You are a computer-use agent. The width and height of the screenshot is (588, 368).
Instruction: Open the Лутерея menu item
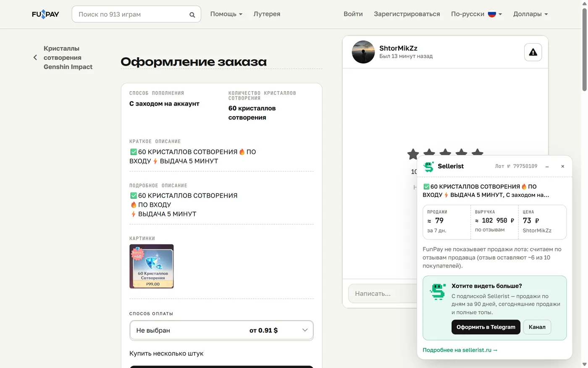tap(267, 14)
